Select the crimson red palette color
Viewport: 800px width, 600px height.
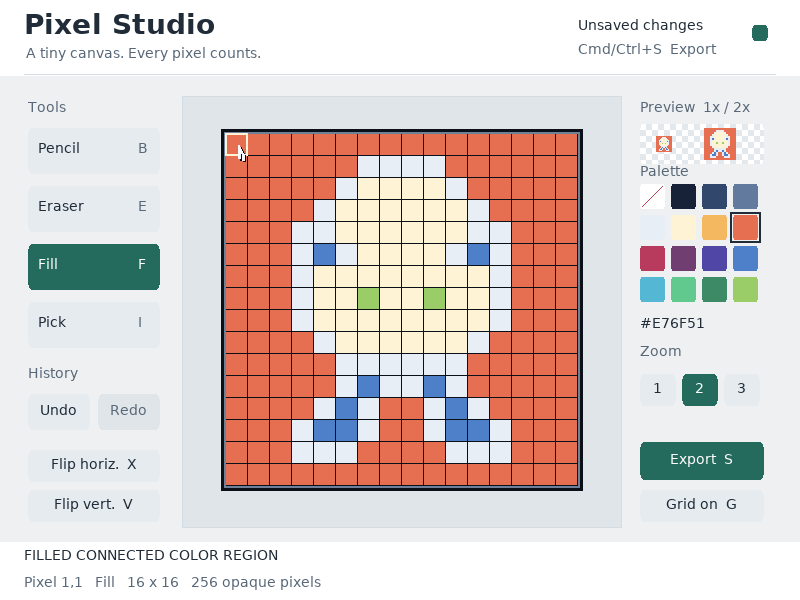coord(653,259)
